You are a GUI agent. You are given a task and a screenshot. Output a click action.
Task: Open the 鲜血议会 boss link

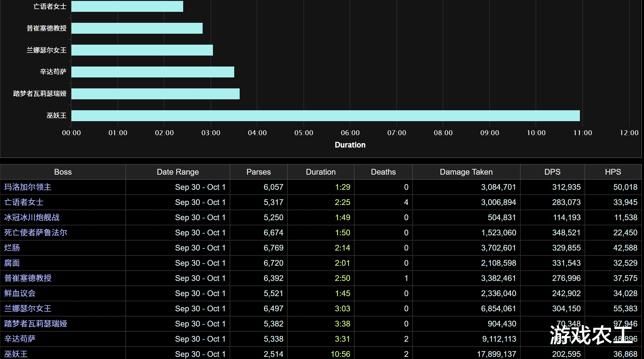coord(20,293)
